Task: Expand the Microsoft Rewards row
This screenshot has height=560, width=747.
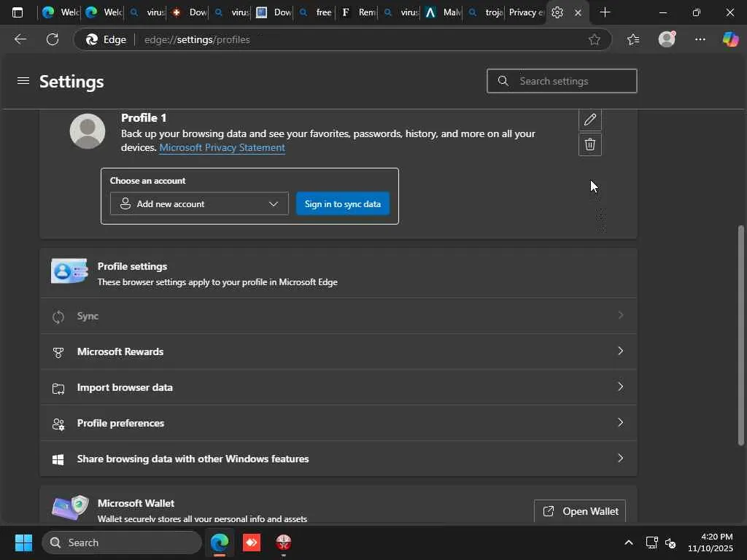Action: [x=338, y=351]
